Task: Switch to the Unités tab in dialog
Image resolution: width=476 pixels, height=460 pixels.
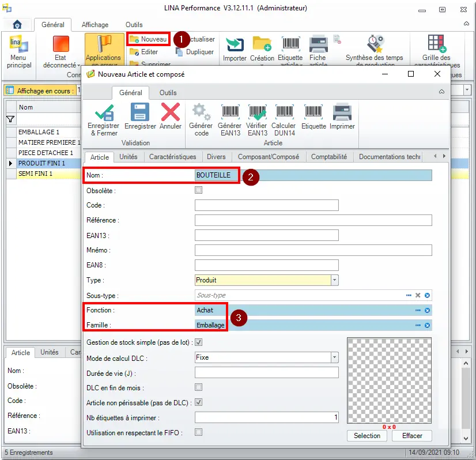Action: point(129,157)
